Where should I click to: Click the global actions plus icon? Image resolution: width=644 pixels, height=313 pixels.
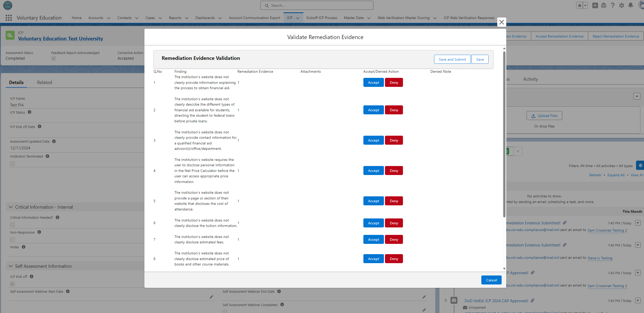[595, 5]
